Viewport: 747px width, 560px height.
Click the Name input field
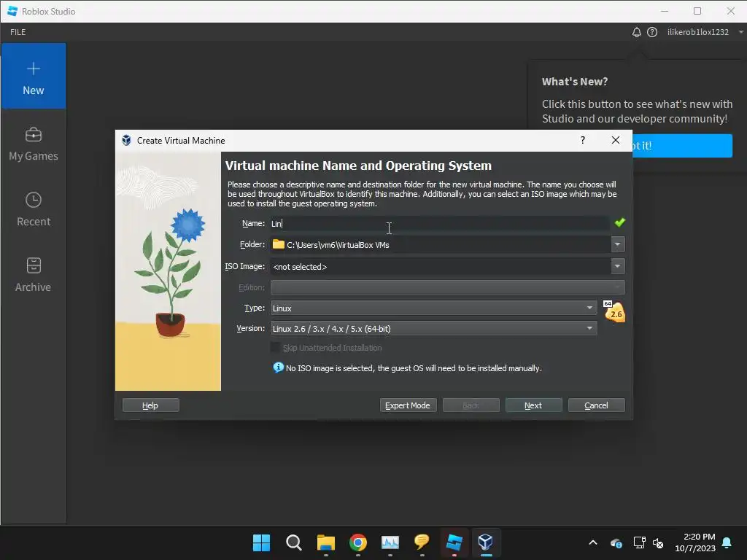pos(439,223)
